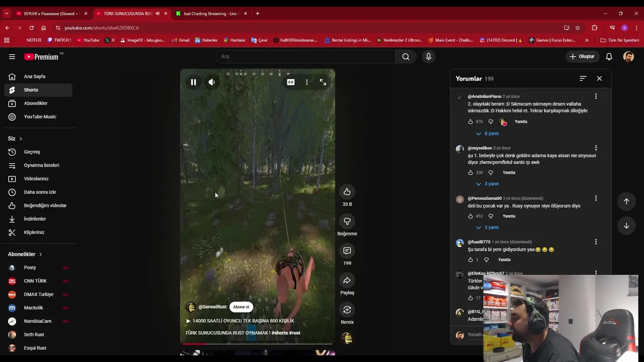Enter fullscreen for the Shorts player

(x=323, y=82)
